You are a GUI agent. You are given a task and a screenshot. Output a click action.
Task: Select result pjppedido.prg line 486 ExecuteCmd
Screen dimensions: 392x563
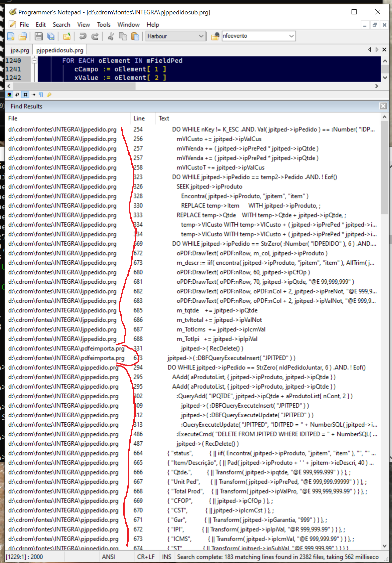pyautogui.click(x=192, y=434)
